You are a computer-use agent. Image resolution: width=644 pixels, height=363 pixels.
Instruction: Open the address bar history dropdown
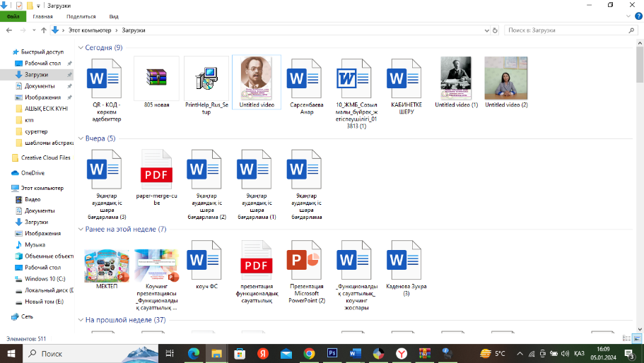[x=486, y=30]
